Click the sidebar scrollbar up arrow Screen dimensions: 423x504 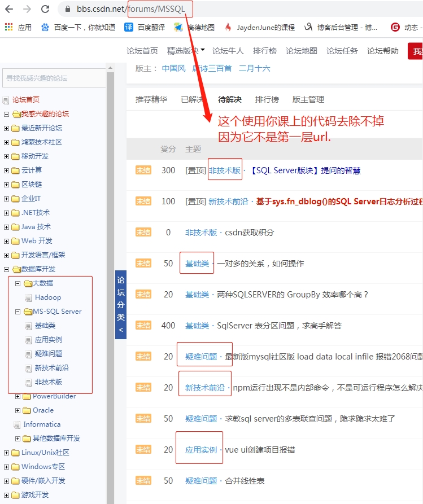tap(110, 68)
